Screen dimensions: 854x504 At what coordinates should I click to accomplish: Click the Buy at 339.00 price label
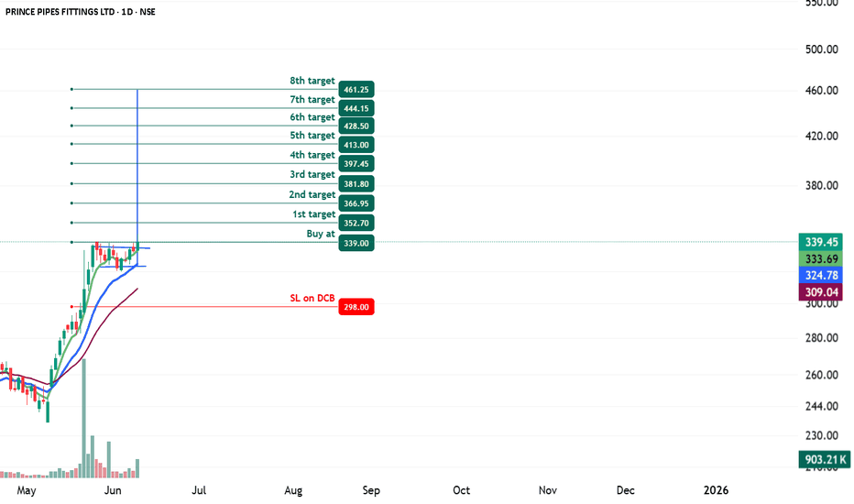pos(356,243)
